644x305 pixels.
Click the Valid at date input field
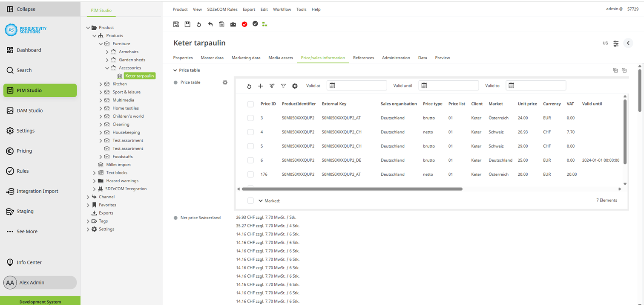360,85
